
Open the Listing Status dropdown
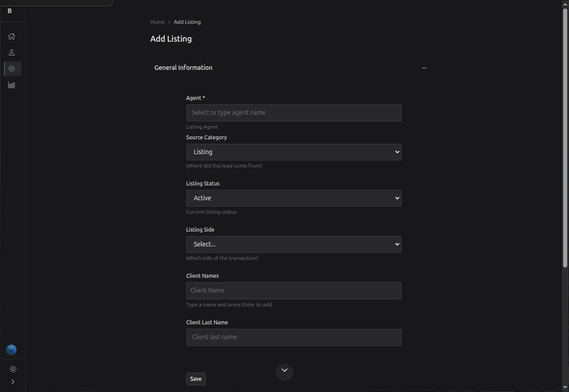(x=293, y=198)
